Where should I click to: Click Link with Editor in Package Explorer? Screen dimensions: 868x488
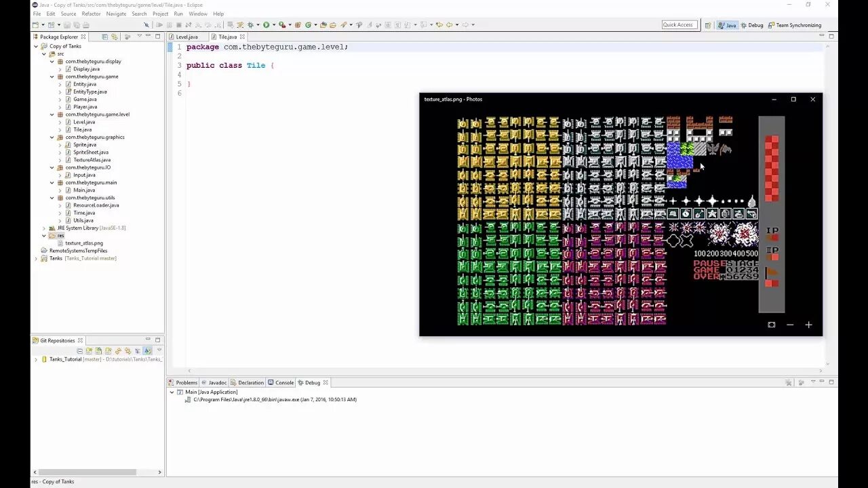[x=114, y=37]
